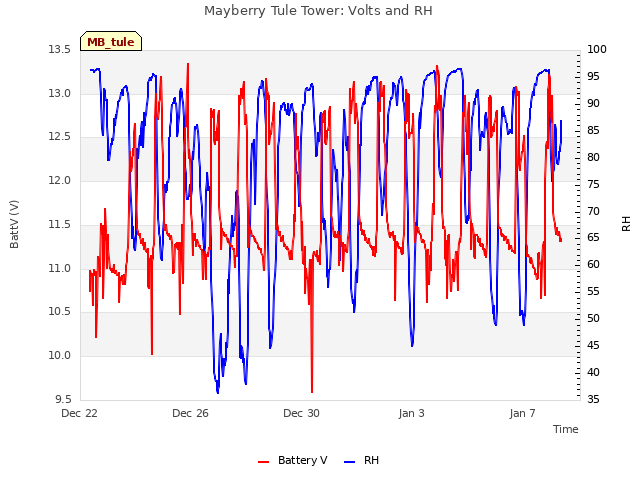Click the 11.0 left axis value
Viewport: 640px width, 480px height.
60,268
